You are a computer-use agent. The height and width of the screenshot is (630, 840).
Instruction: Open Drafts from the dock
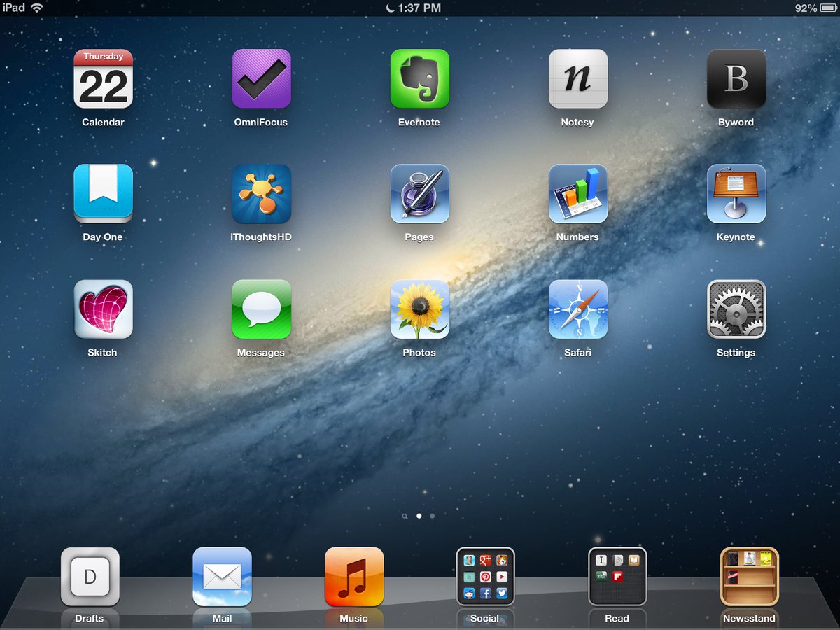tap(90, 577)
